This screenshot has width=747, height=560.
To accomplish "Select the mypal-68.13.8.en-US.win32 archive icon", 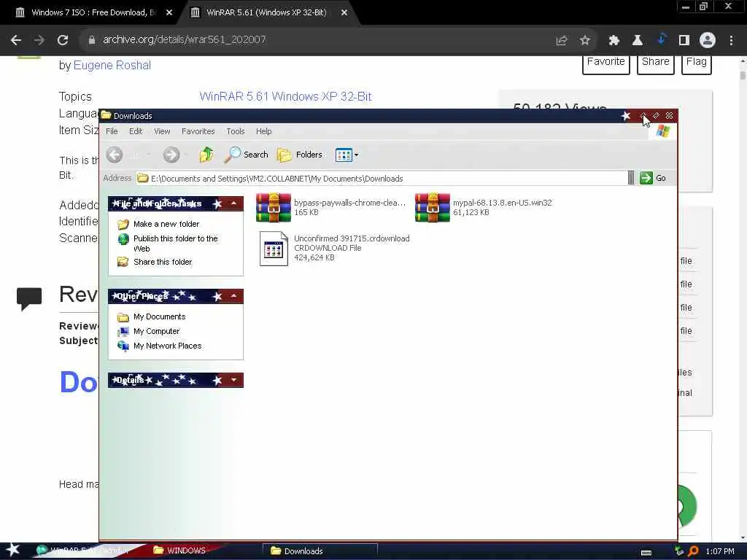I will [432, 208].
